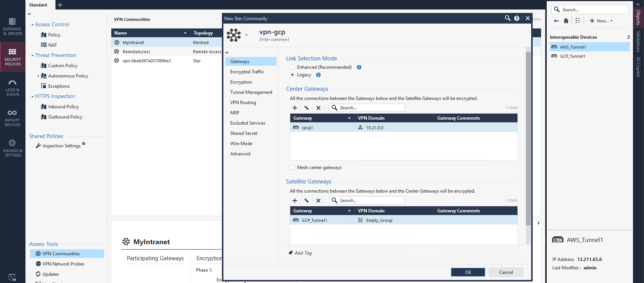Click the help icon in dialog title bar
The height and width of the screenshot is (283, 644).
[517, 18]
